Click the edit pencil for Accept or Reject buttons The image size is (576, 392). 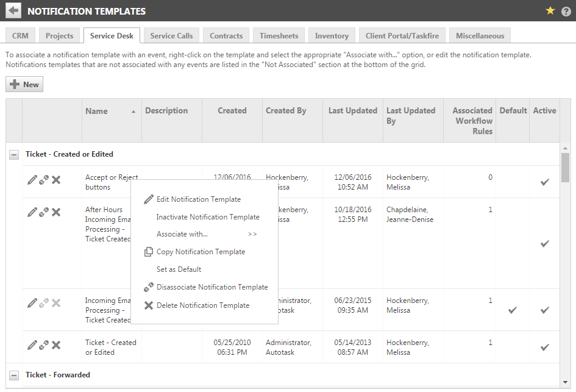pyautogui.click(x=32, y=180)
